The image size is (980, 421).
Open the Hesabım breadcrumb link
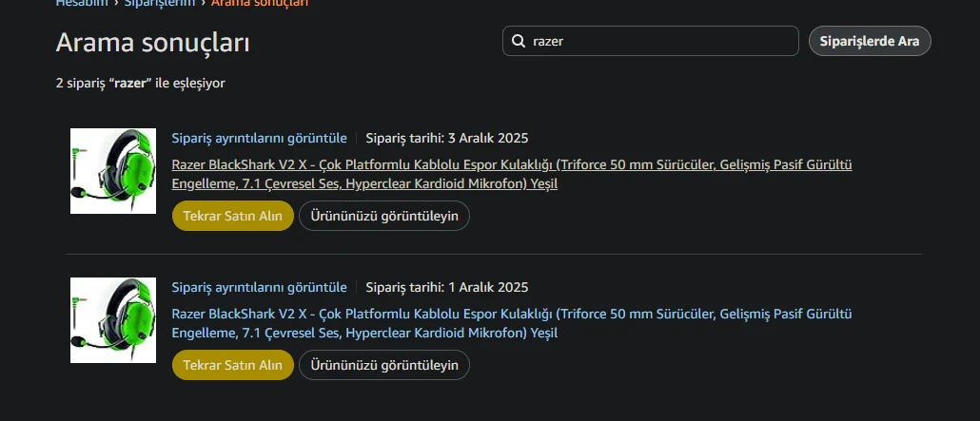pyautogui.click(x=82, y=3)
